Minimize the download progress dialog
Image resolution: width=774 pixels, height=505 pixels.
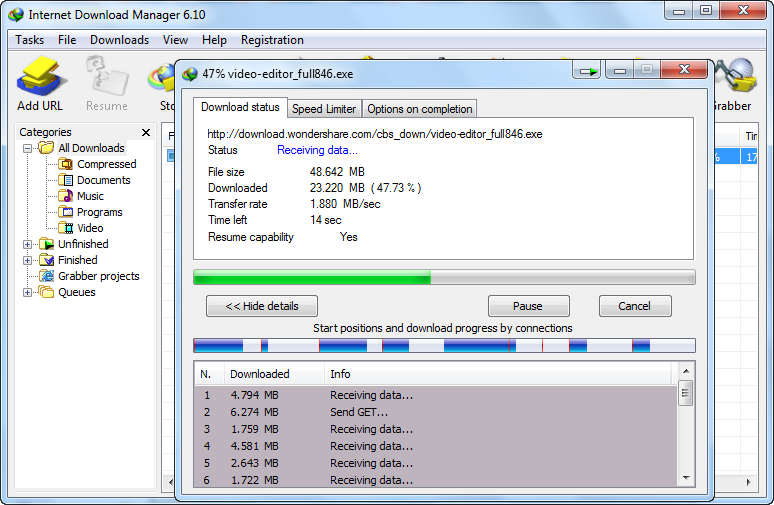(x=619, y=72)
